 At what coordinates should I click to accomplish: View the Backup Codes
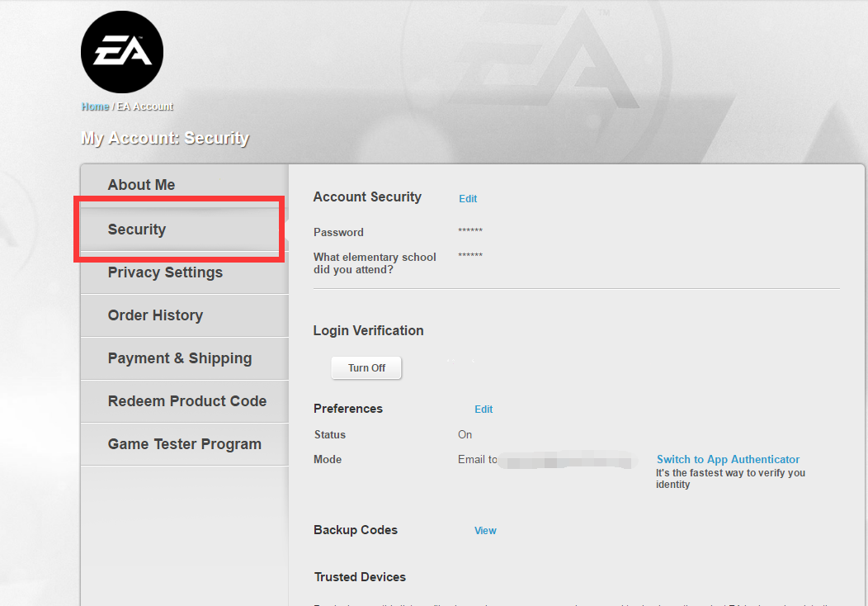[x=485, y=531]
